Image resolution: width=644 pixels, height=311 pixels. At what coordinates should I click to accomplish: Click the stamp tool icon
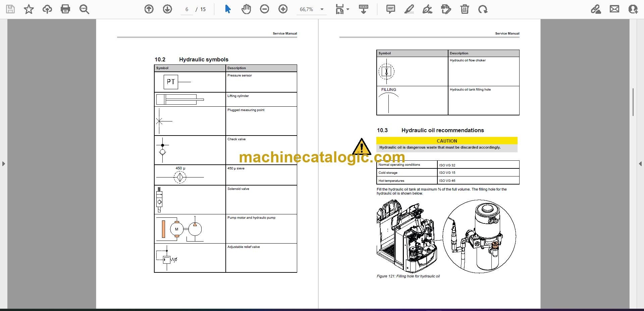tap(446, 9)
